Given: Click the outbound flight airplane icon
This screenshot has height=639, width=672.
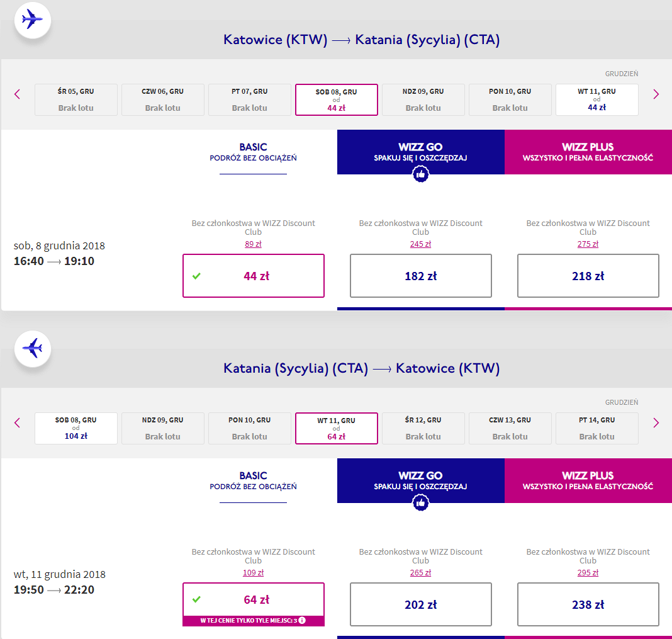Looking at the screenshot, I should [x=33, y=20].
